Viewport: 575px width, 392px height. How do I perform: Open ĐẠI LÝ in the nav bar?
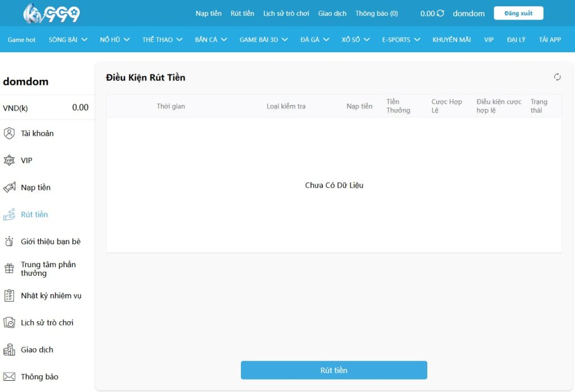[x=516, y=40]
